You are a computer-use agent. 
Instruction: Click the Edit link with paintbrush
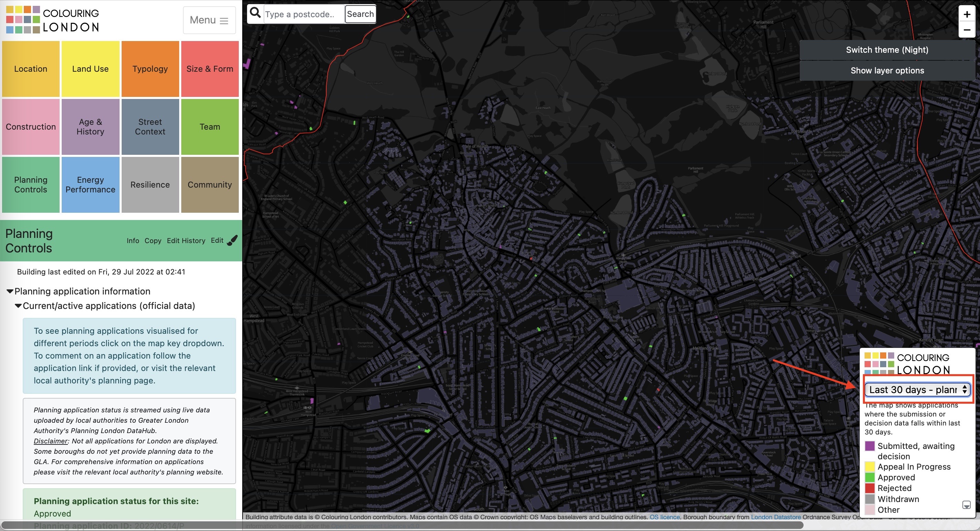tap(224, 240)
